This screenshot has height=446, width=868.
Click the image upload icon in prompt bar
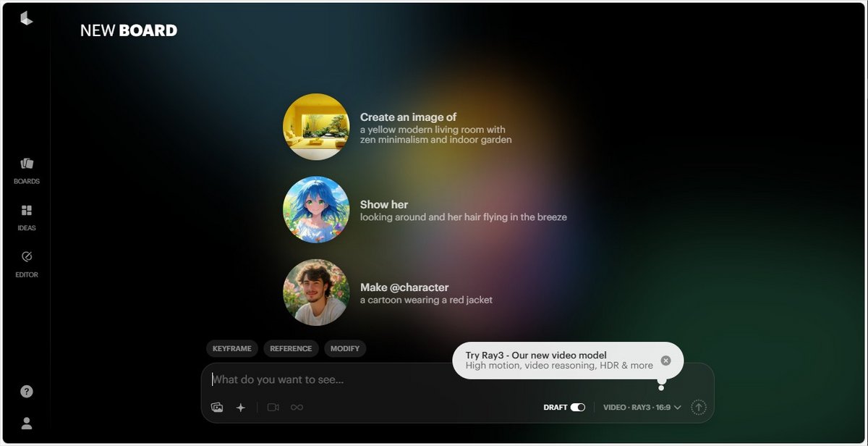[x=217, y=407]
